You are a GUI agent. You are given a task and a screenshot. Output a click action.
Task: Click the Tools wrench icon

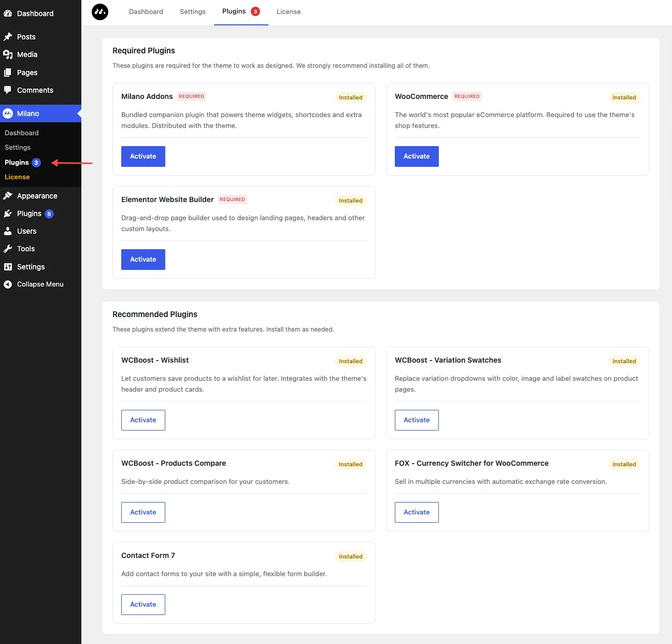click(x=8, y=249)
